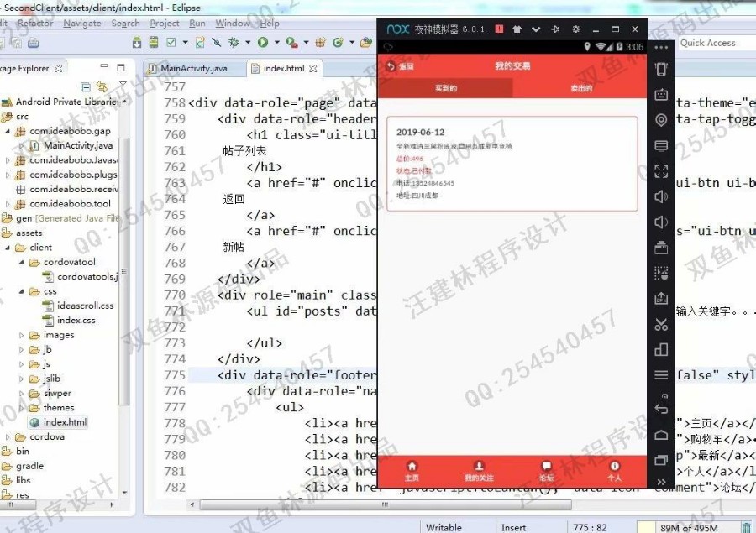The height and width of the screenshot is (533, 756).
Task: Expand the images folder
Action: (21, 335)
